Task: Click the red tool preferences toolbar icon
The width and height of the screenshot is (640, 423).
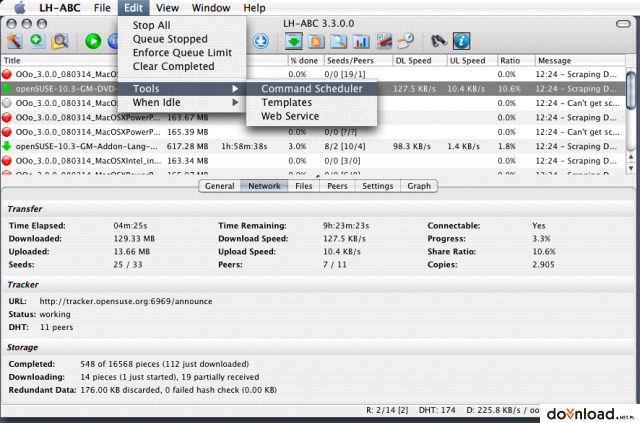Action: click(384, 41)
